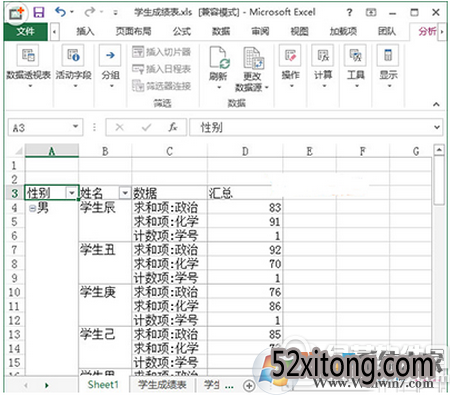
Task: Click the Save icon in quick access toolbar
Action: tap(39, 13)
